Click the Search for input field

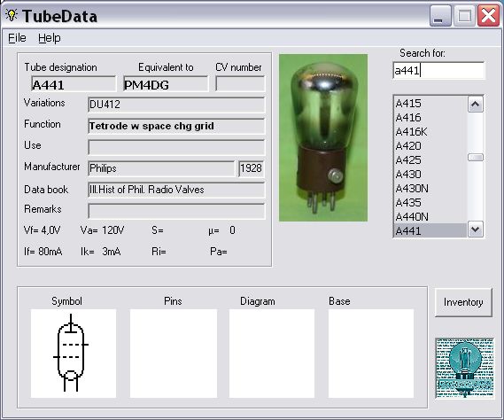click(438, 70)
